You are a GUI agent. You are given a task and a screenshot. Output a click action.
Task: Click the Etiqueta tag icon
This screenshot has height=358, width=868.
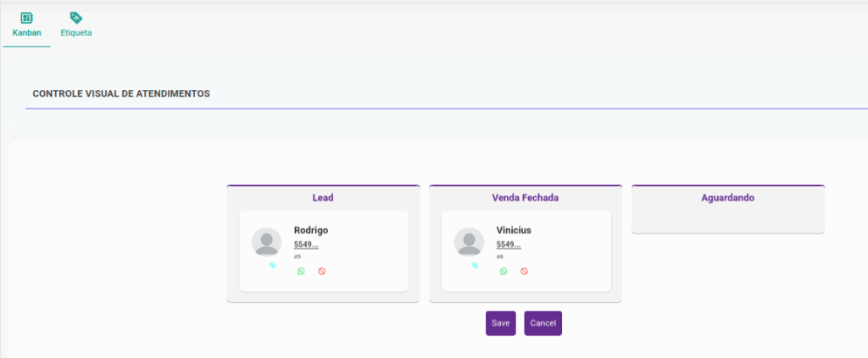click(75, 17)
